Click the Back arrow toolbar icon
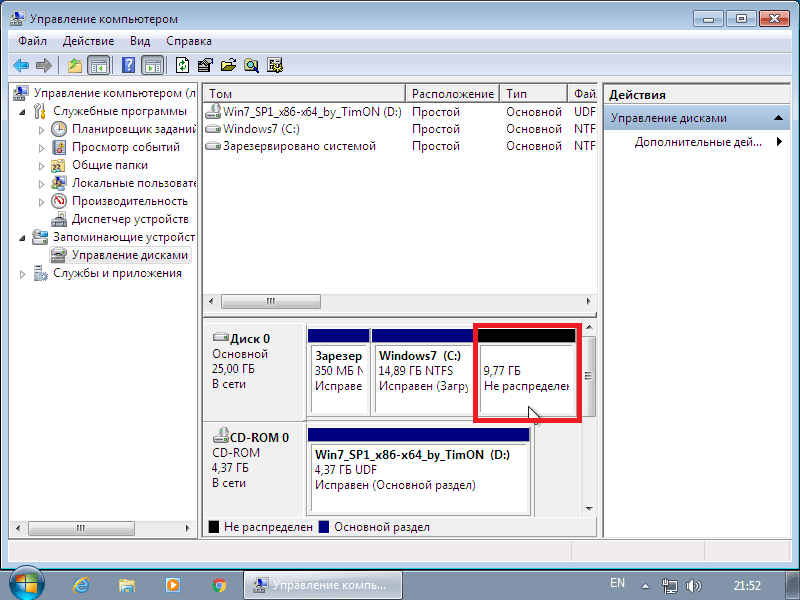 (21, 65)
